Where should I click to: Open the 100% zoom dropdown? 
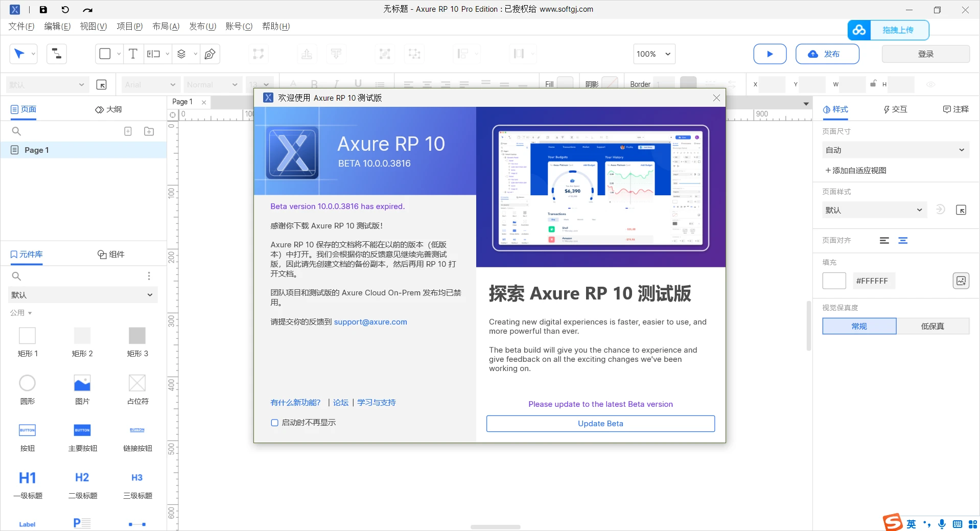(x=654, y=54)
